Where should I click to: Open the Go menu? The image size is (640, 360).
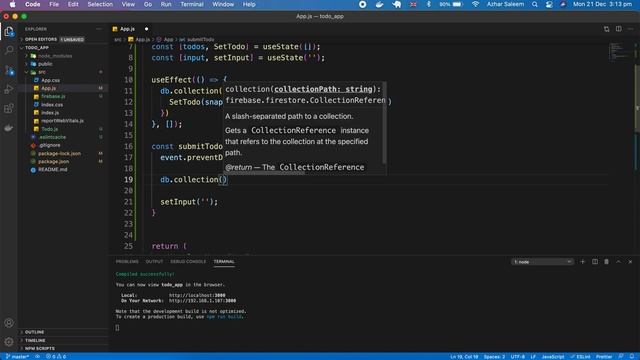pos(148,4)
